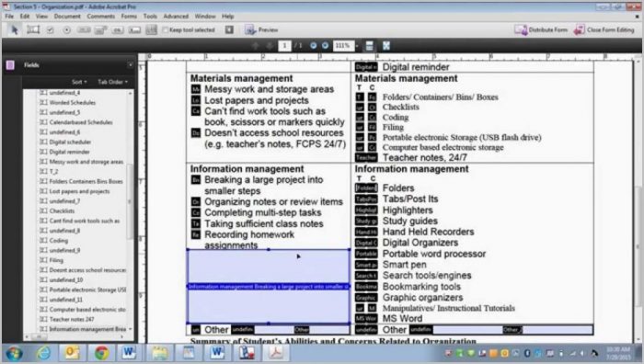The width and height of the screenshot is (644, 364).
Task: Open Internet Explorer from taskbar
Action: (x=43, y=353)
